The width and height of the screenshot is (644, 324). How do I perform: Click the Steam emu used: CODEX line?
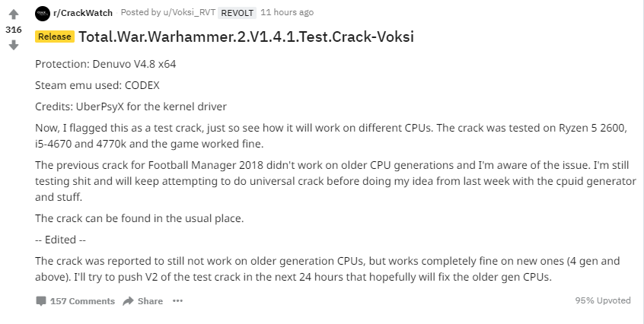(x=97, y=85)
